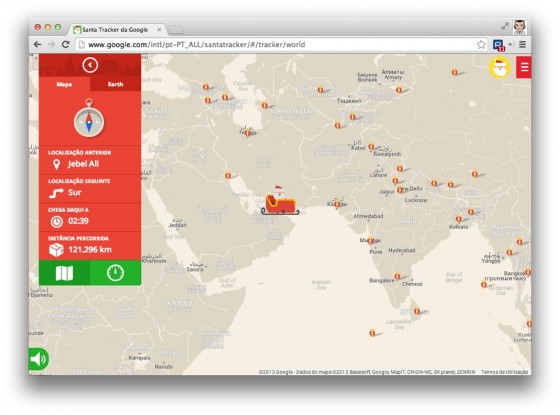Toggle fullscreen with the expand arrows icon
Image resolution: width=560 pixels, height=415 pixels.
(505, 26)
